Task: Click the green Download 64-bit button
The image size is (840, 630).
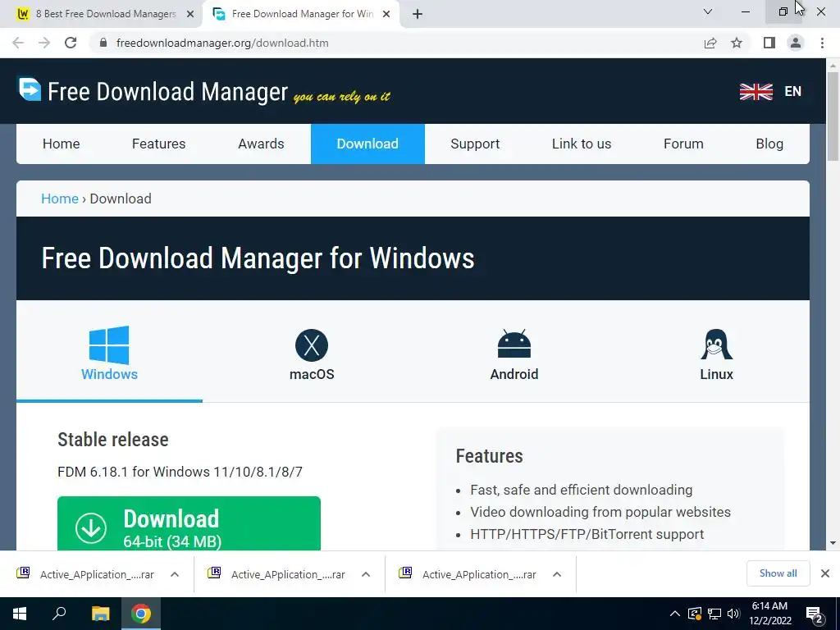Action: pos(189,523)
